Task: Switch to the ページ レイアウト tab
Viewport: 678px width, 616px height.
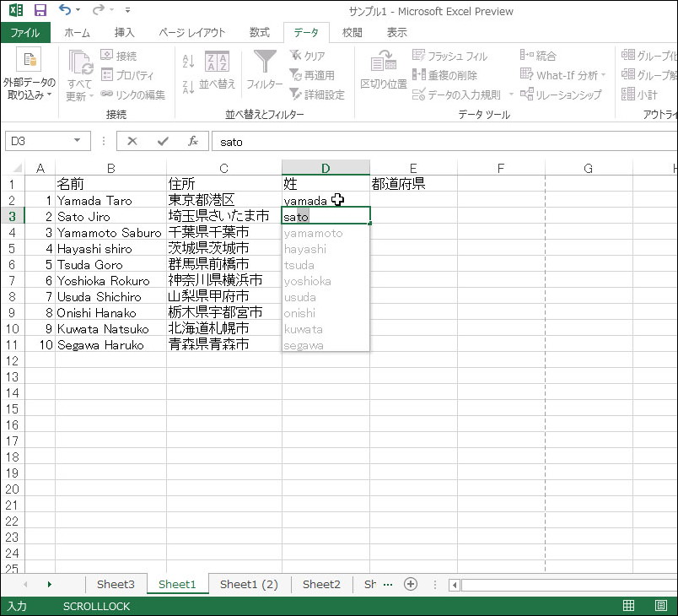Action: pos(191,32)
